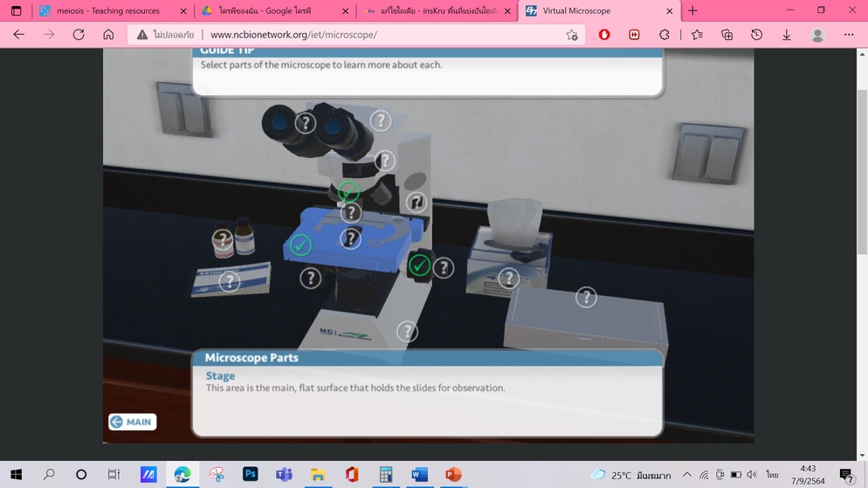Select the hotspot on the lens paper booklet
The image size is (868, 488).
pos(229,282)
